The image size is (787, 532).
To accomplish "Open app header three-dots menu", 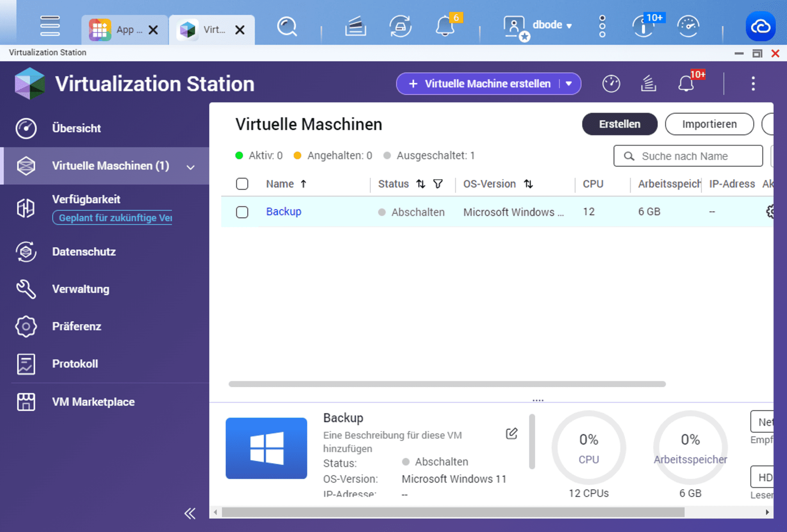I will point(753,84).
